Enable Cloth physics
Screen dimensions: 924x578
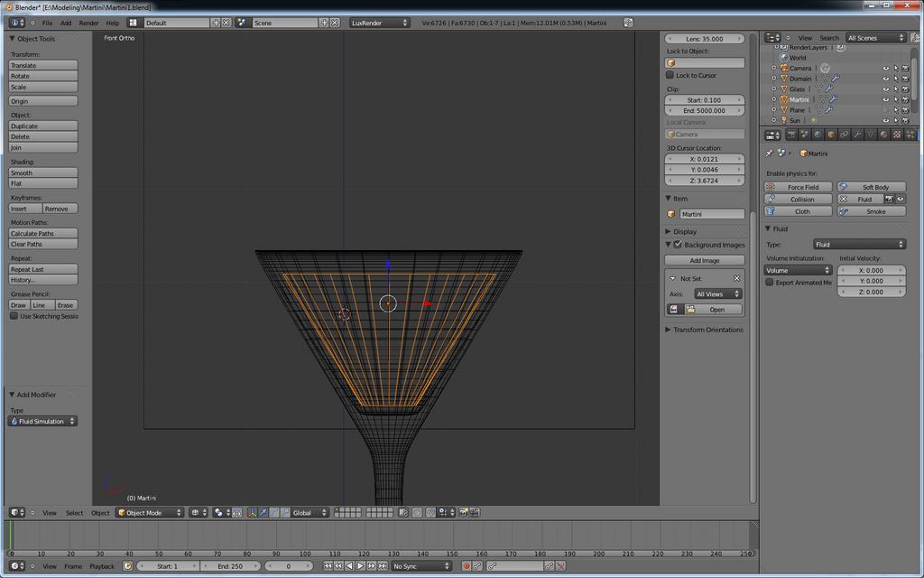(798, 211)
